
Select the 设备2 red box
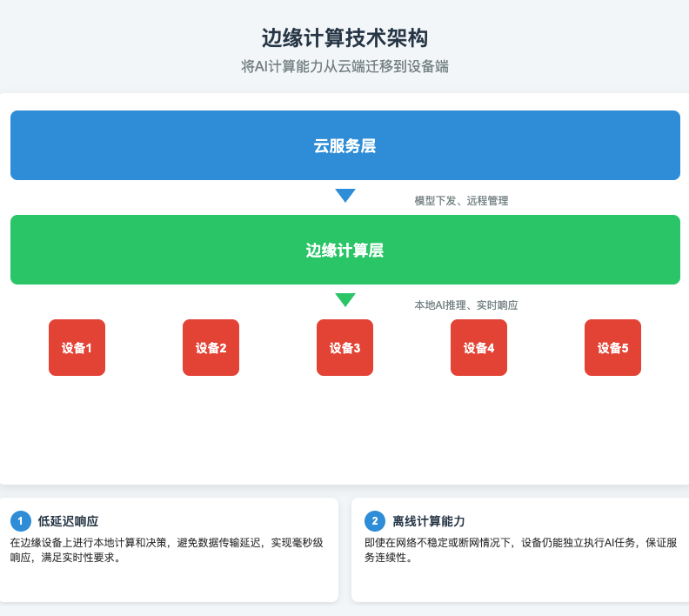[211, 347]
